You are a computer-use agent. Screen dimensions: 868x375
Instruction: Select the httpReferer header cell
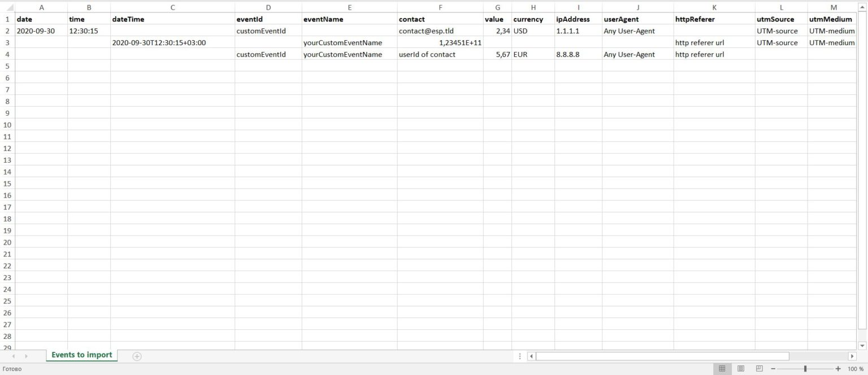(x=714, y=19)
